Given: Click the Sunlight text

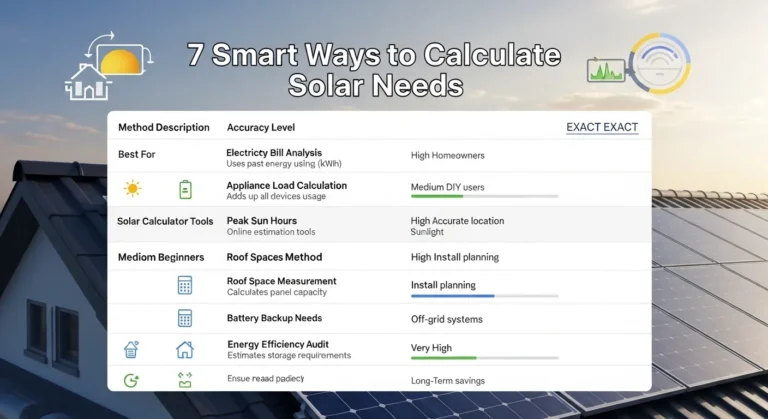Looking at the screenshot, I should (427, 232).
